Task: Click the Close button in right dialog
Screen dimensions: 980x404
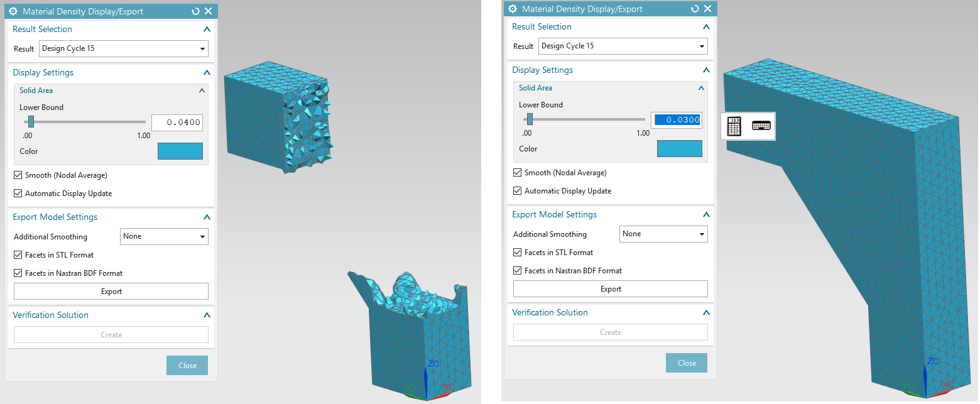Action: [687, 363]
